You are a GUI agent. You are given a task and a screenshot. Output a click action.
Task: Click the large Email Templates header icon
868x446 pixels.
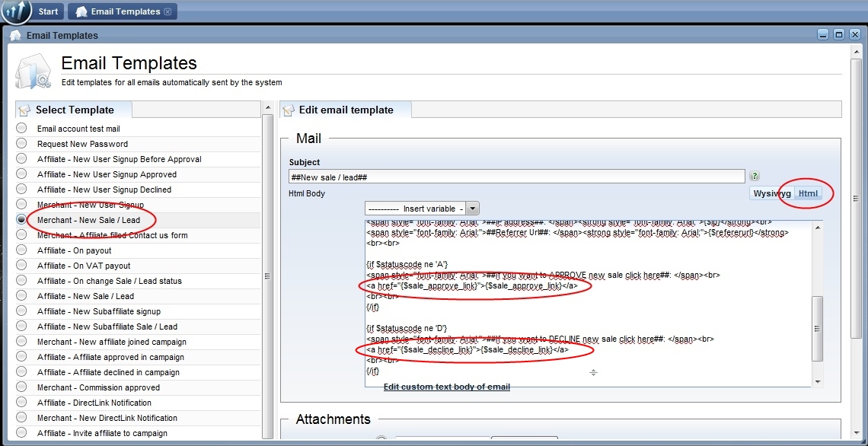(33, 72)
